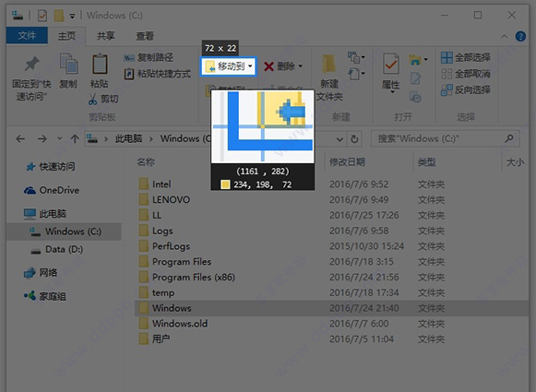Select the Logs folder

156,231
